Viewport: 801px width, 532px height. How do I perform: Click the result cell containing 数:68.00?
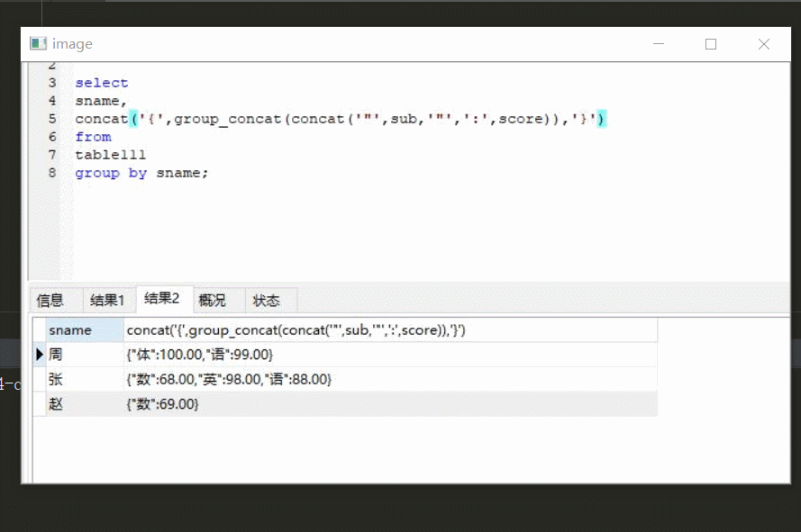point(390,379)
